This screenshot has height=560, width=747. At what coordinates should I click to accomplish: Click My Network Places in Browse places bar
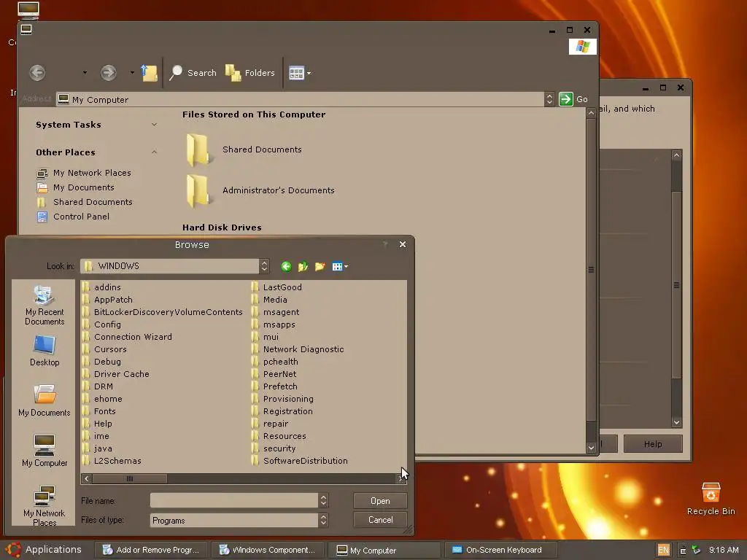coord(44,506)
